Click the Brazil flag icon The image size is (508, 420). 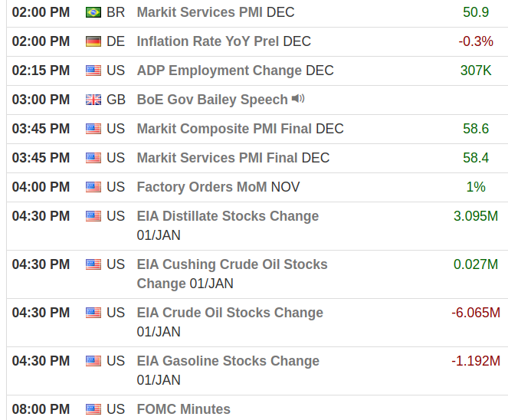coord(93,12)
